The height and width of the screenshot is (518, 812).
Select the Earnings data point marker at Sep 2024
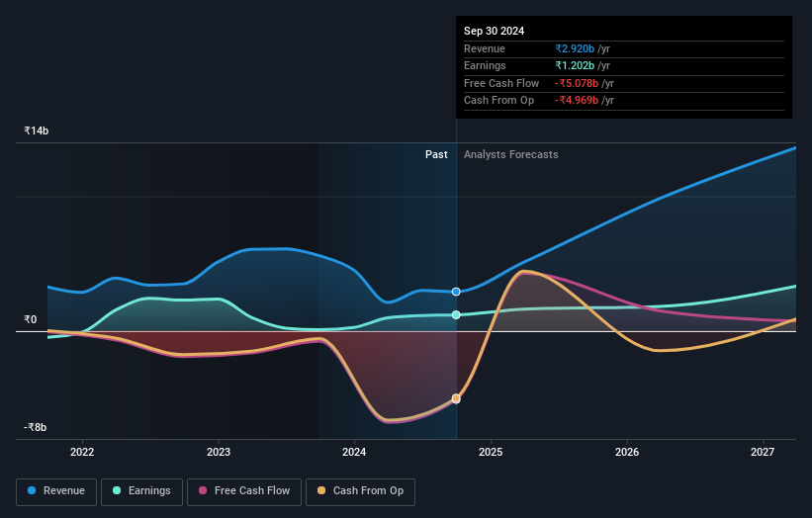[456, 314]
